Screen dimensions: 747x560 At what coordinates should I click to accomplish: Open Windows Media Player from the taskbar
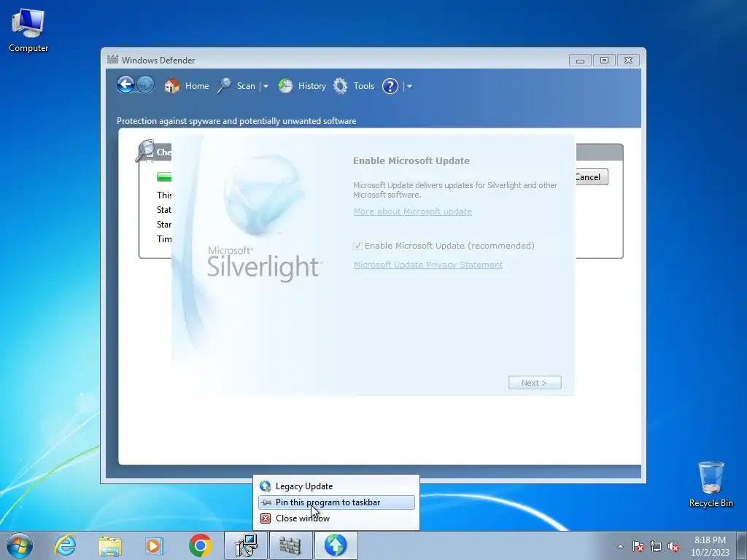[155, 545]
